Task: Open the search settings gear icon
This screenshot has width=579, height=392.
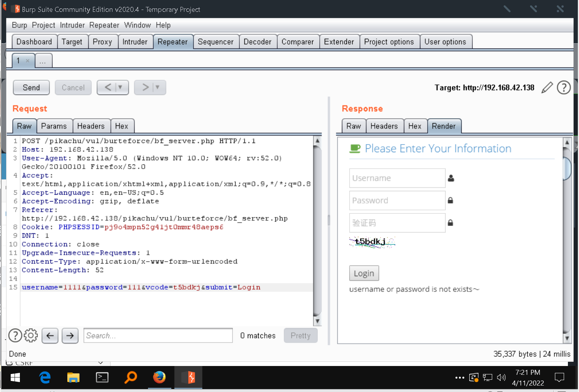Action: [31, 335]
